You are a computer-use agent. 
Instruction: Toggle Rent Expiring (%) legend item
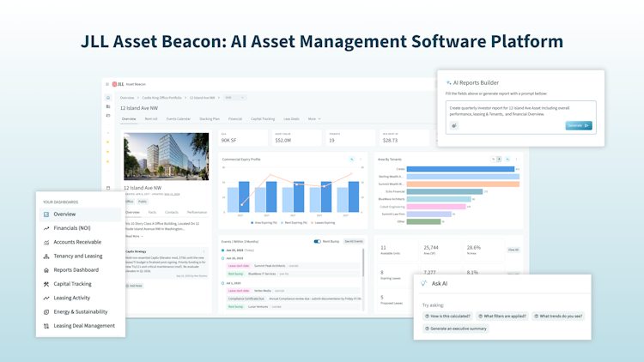294,222
